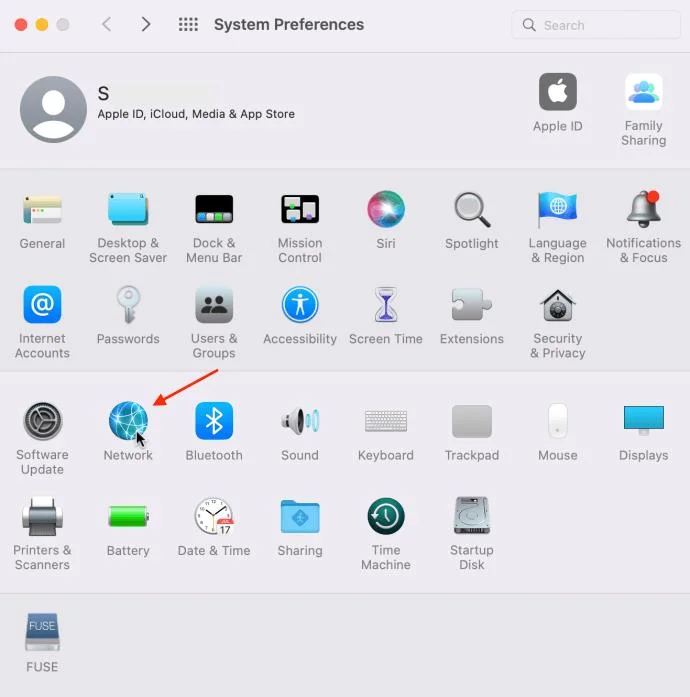Open Startup Disk pane
The height and width of the screenshot is (697, 690).
[472, 516]
